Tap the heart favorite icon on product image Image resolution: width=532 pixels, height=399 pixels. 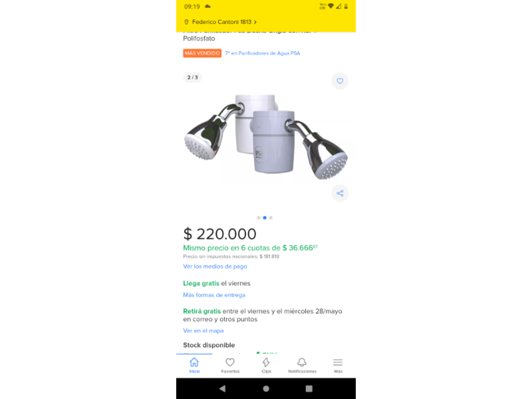pos(340,81)
